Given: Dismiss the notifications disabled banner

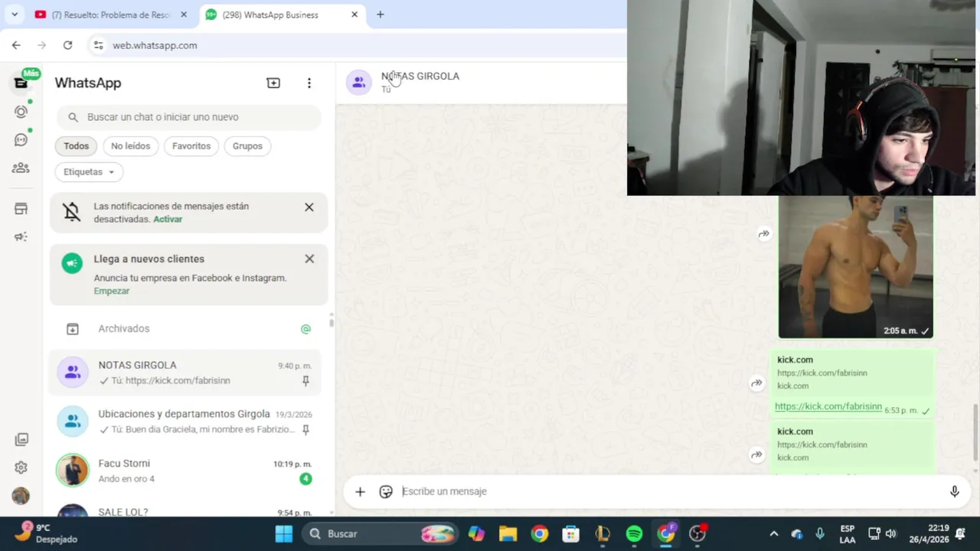Looking at the screenshot, I should click(x=309, y=207).
